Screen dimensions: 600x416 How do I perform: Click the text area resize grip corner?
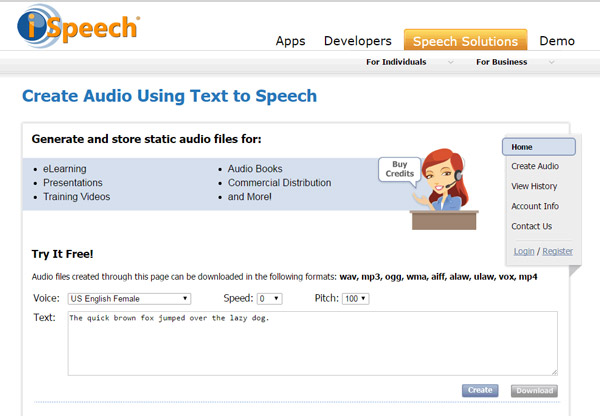(554, 372)
